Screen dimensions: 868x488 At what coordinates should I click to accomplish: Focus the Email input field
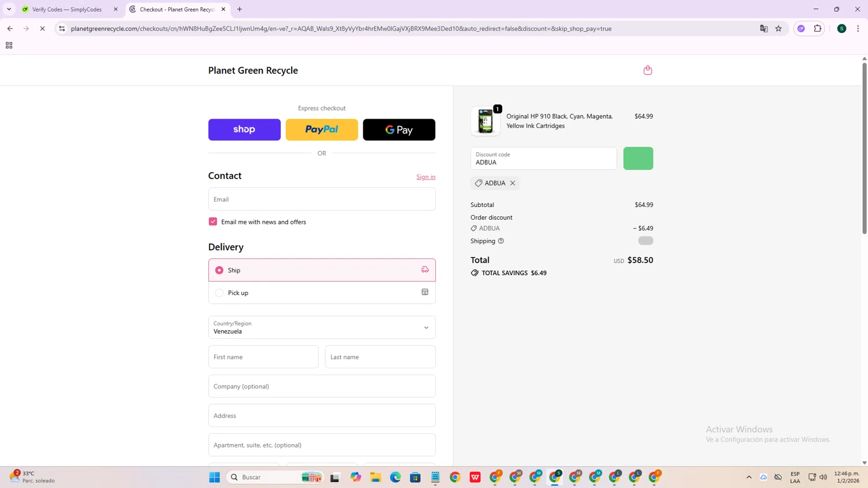coord(322,199)
